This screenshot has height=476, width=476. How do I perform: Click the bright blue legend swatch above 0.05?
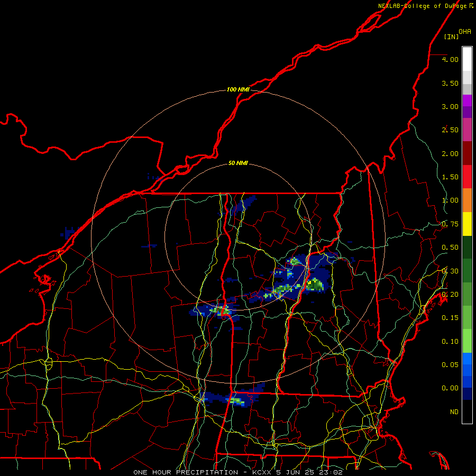pos(467,359)
